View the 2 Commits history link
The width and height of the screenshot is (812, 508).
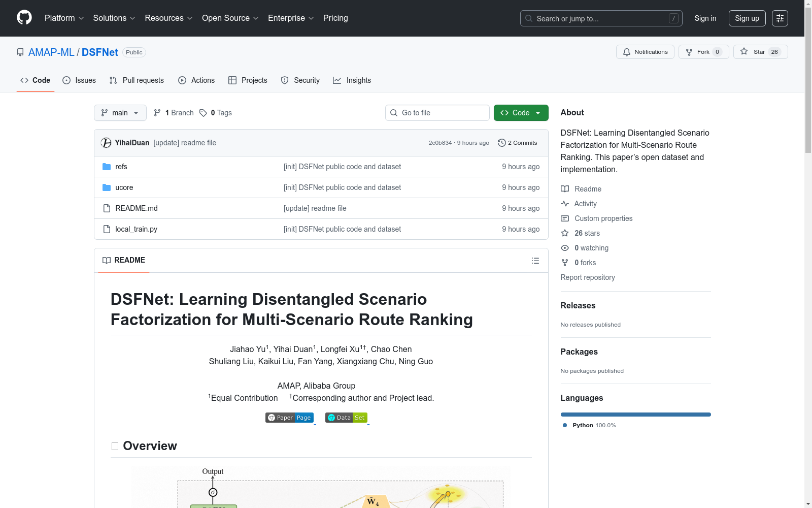coord(518,143)
